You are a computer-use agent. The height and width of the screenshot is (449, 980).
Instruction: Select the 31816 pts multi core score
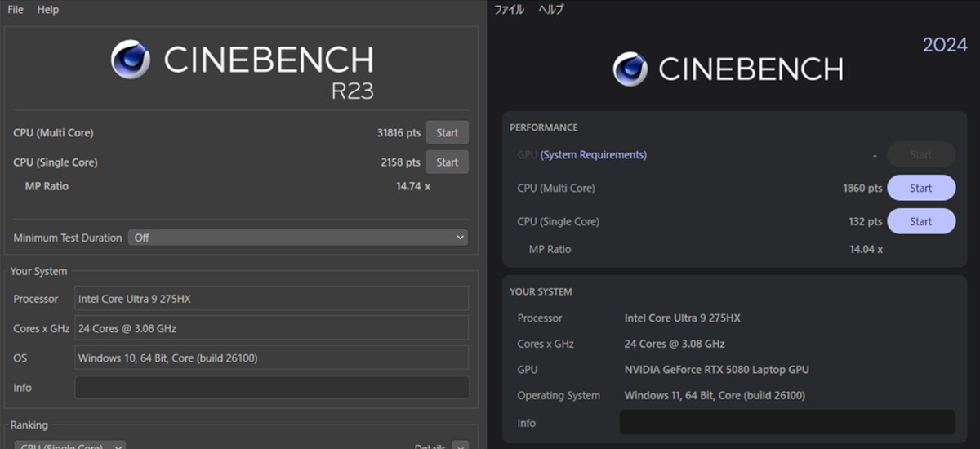[399, 132]
